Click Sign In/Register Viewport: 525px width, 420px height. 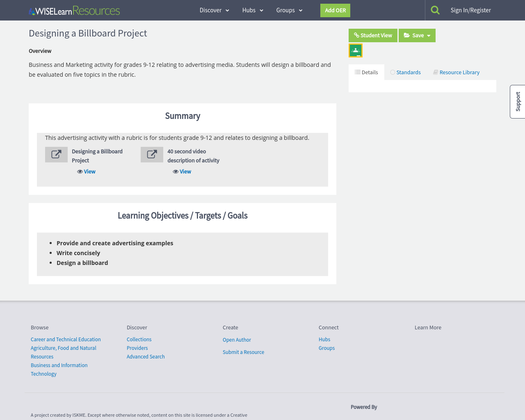[x=470, y=10]
